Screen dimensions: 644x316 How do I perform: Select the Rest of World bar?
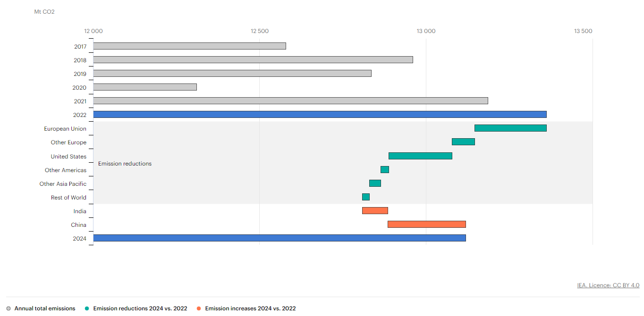click(366, 197)
